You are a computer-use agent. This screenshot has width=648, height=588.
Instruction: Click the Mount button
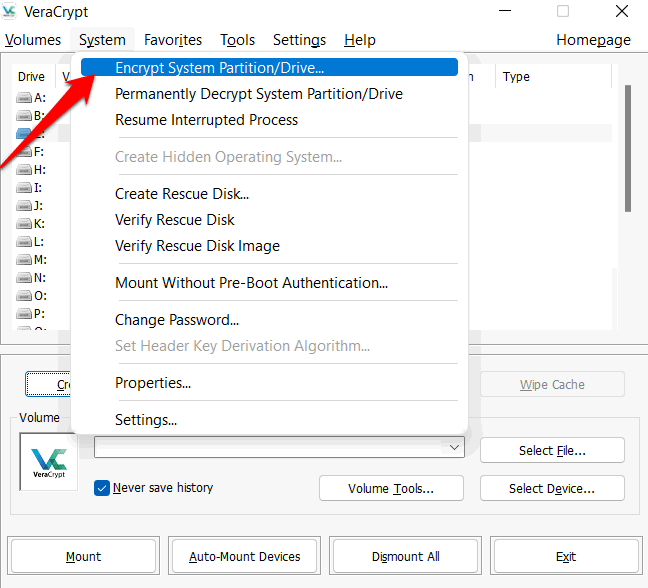pyautogui.click(x=83, y=556)
